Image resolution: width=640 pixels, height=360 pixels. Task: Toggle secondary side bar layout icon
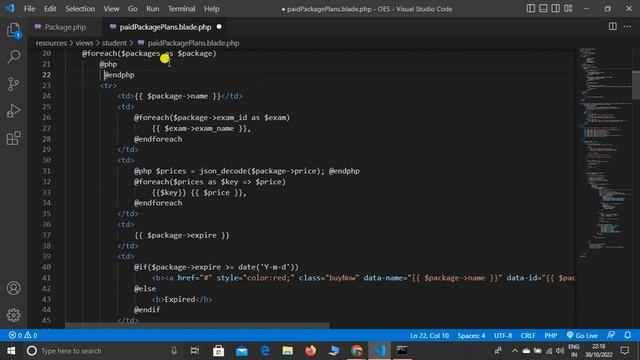(x=556, y=9)
